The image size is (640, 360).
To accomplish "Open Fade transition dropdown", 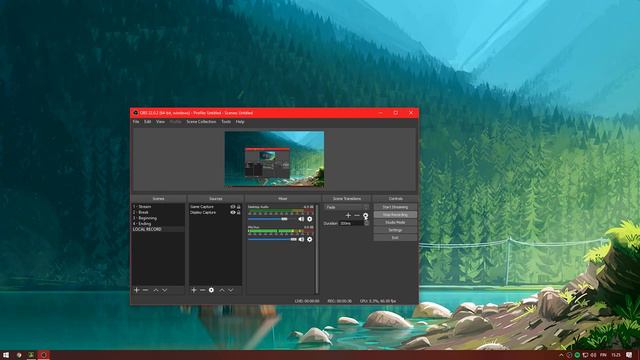I will [347, 207].
